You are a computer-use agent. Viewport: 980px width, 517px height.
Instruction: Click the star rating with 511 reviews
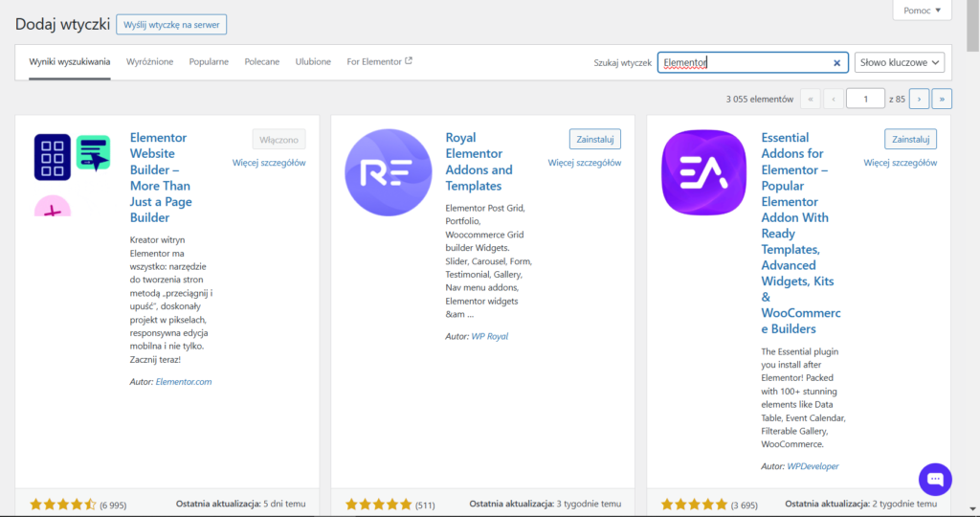[x=379, y=504]
